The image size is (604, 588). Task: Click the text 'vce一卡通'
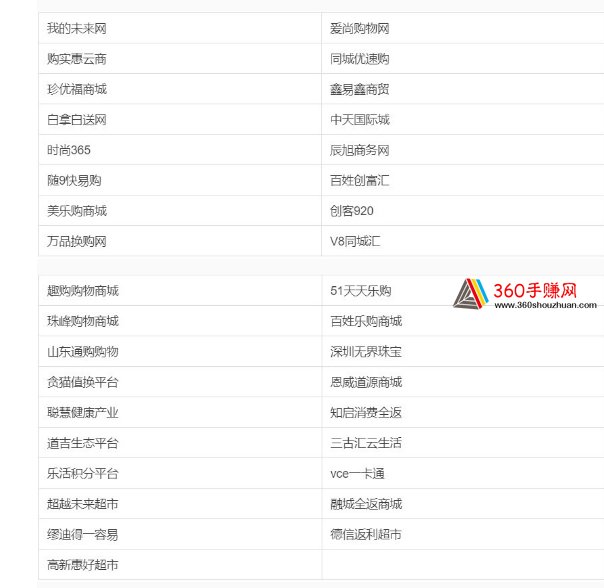tap(357, 473)
